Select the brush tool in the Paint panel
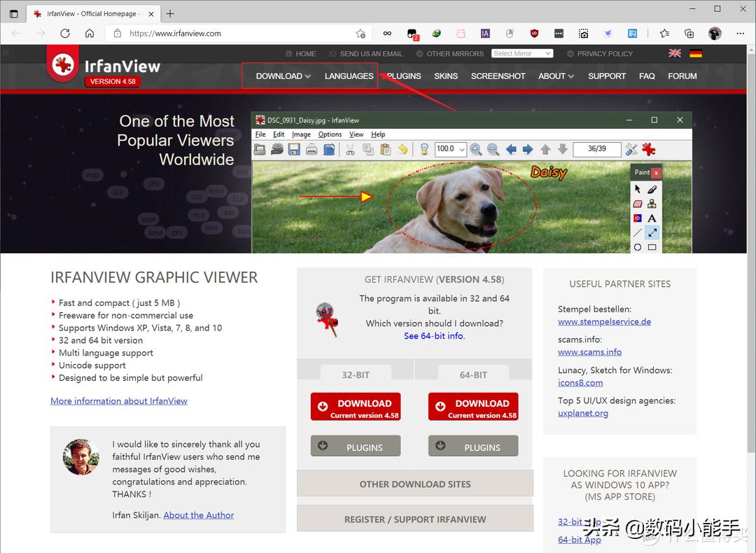 click(x=651, y=190)
